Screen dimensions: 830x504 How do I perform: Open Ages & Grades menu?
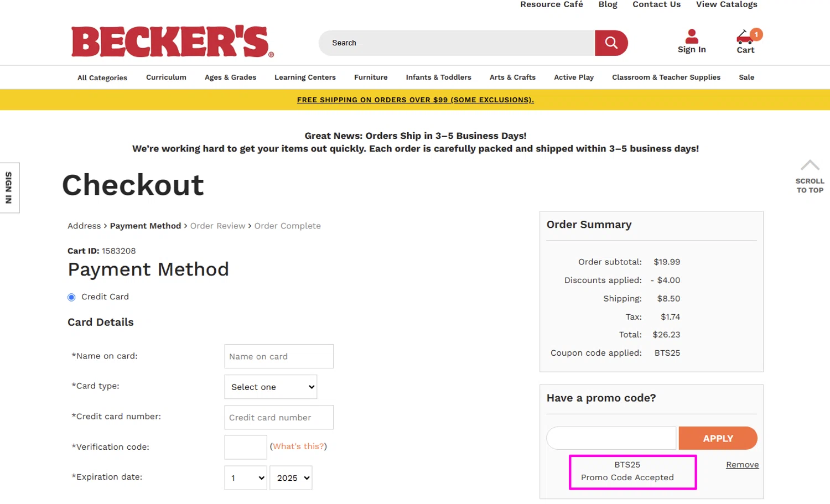click(x=230, y=77)
